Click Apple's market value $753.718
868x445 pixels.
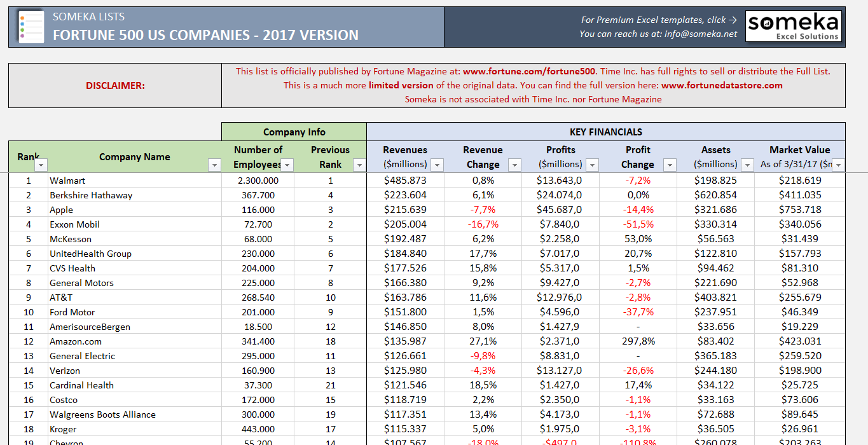(x=800, y=210)
